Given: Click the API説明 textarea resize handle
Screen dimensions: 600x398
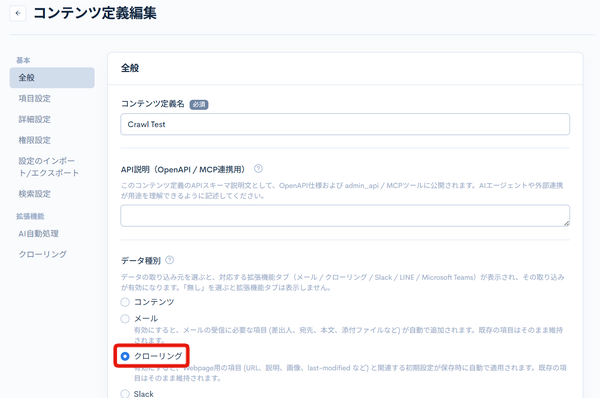Looking at the screenshot, I should [566, 223].
